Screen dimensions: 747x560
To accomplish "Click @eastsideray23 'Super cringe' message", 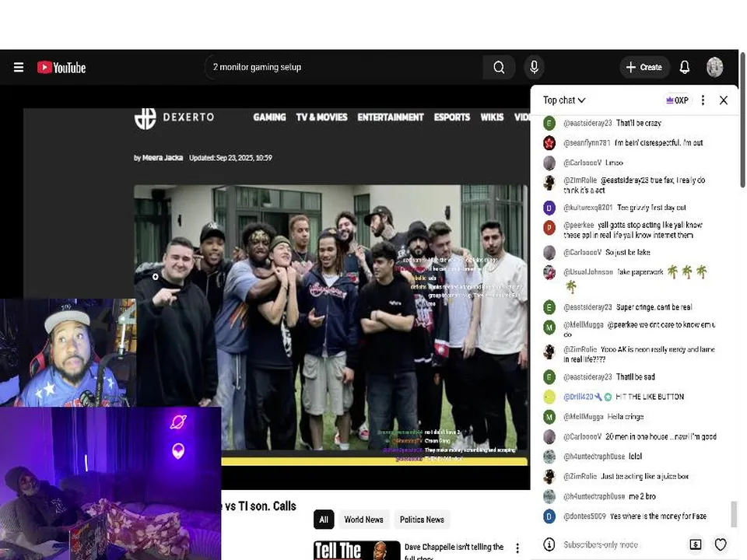I will 654,307.
